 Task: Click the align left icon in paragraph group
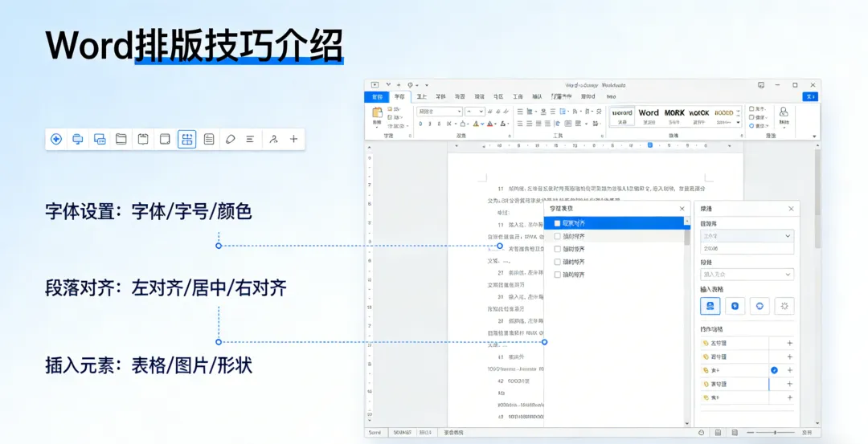[x=520, y=124]
